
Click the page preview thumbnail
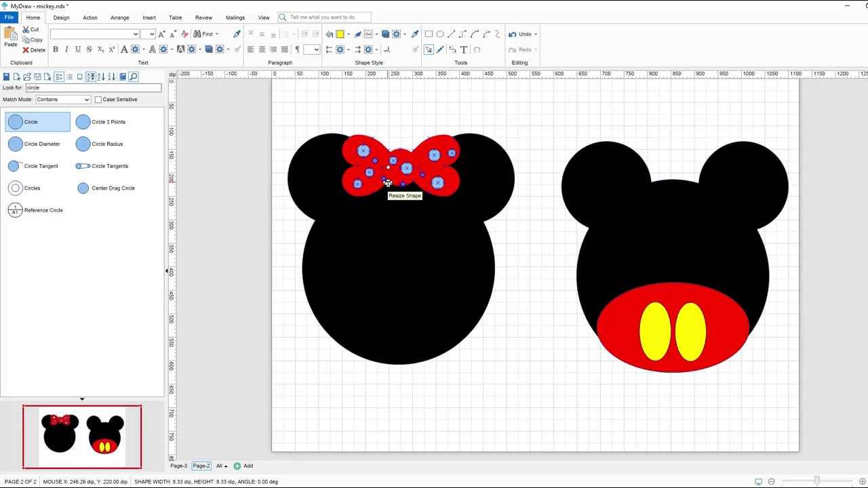tap(82, 436)
